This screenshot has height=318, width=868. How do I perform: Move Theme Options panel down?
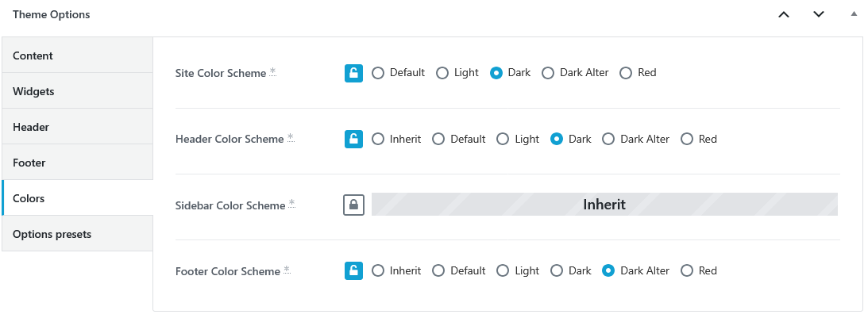(x=819, y=14)
